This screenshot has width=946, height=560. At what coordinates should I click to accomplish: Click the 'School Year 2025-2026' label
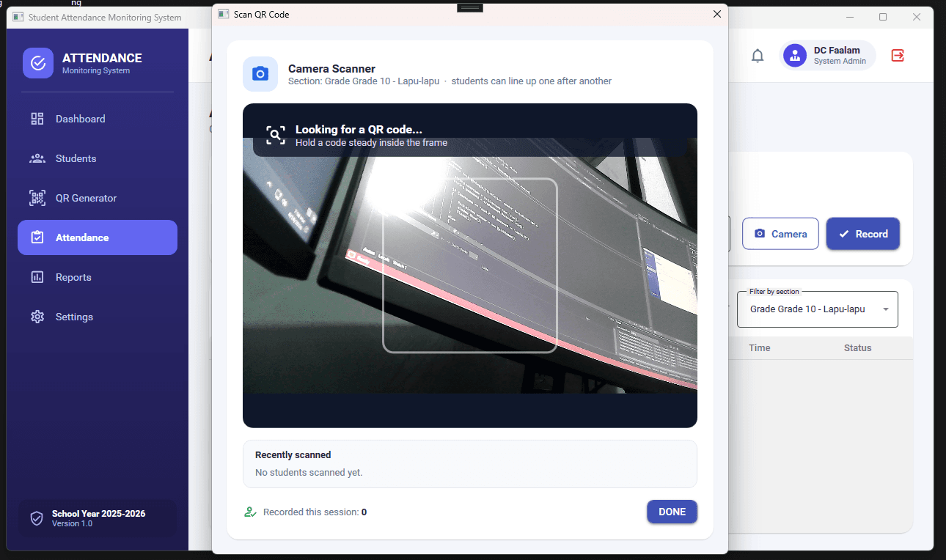click(98, 514)
